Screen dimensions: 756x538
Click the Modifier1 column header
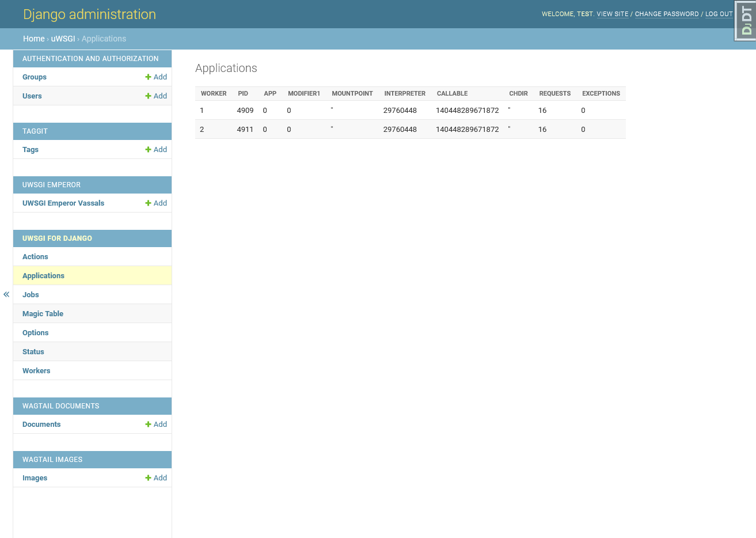pyautogui.click(x=304, y=93)
